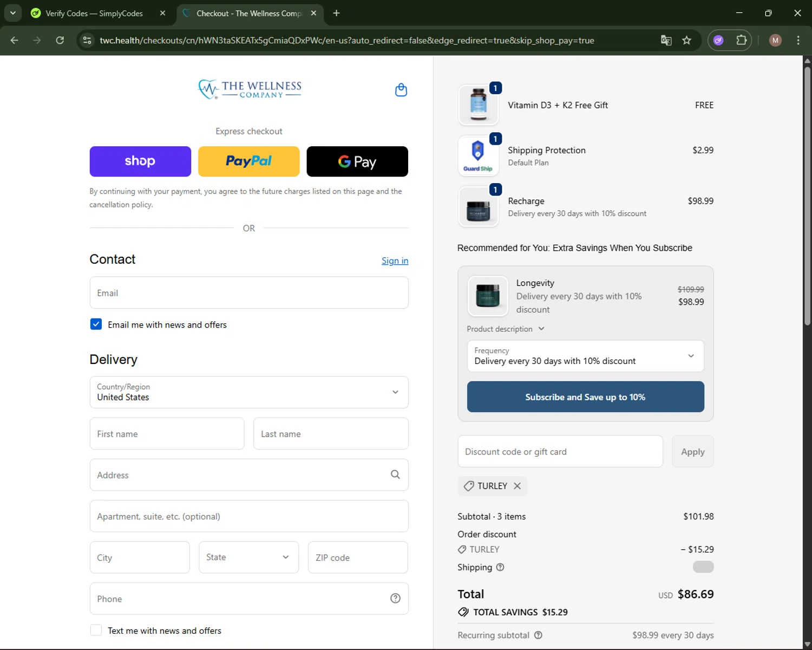Close the Verify Codes SimplyCodes tab
The width and height of the screenshot is (812, 650).
162,13
